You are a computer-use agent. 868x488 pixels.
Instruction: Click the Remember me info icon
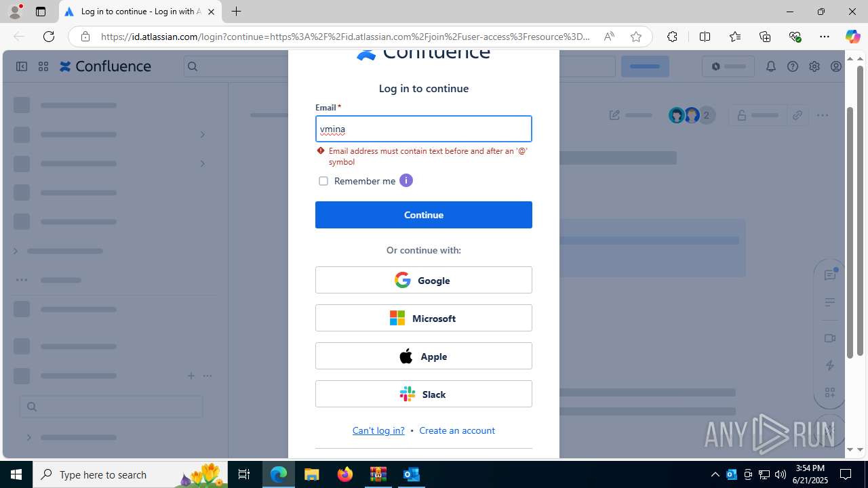click(406, 180)
